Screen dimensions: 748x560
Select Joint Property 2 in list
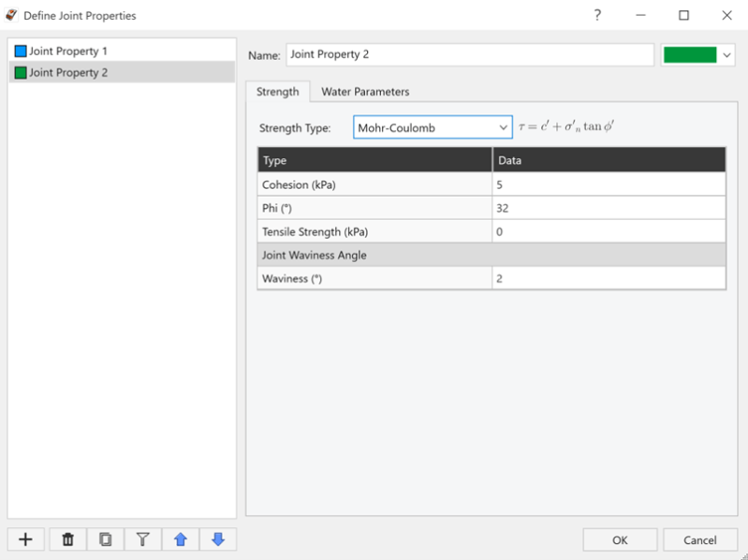coord(122,72)
